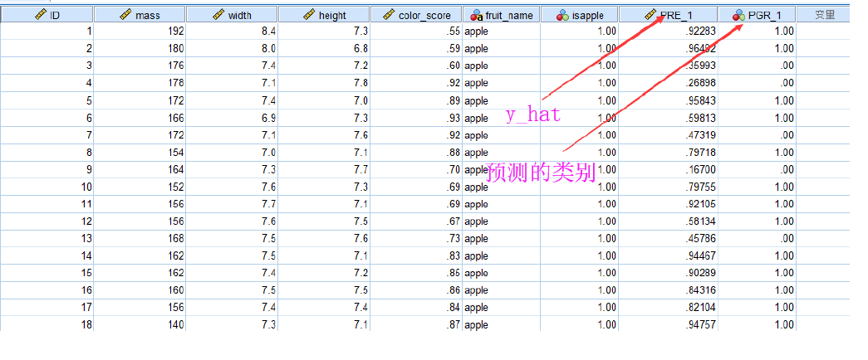Image resolution: width=868 pixels, height=360 pixels.
Task: Select row number 18
Action: coord(47,324)
